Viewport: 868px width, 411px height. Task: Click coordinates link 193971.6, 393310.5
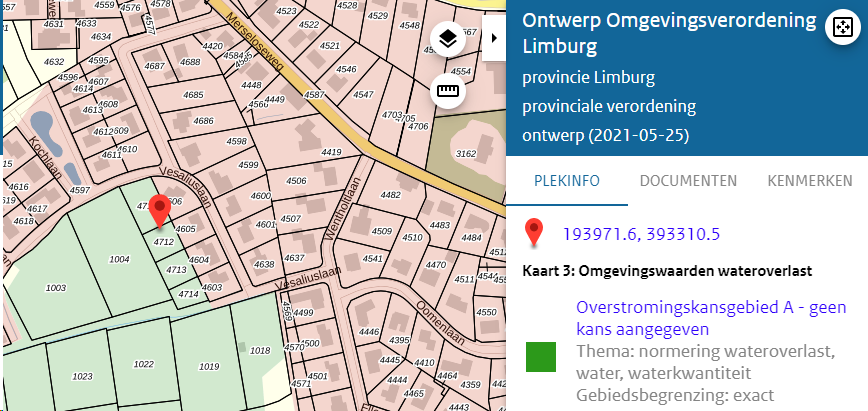641,234
